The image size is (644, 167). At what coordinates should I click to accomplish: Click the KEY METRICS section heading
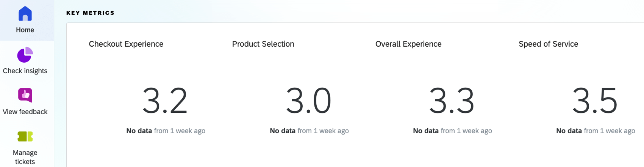[x=90, y=13]
